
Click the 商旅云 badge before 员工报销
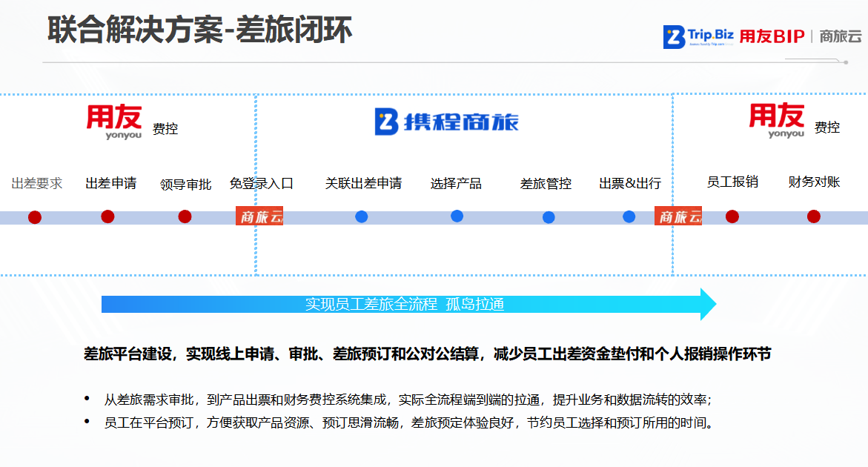(678, 216)
